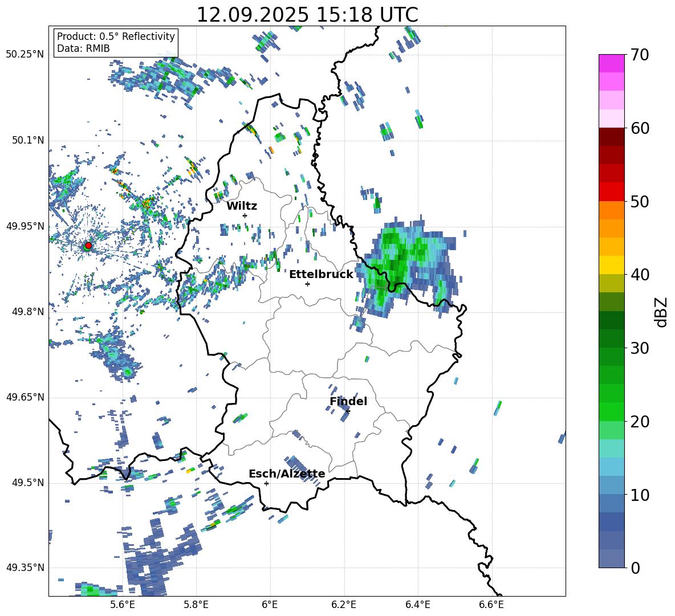Click the colorbar 60 tick label
This screenshot has width=675, height=616.
[x=640, y=128]
